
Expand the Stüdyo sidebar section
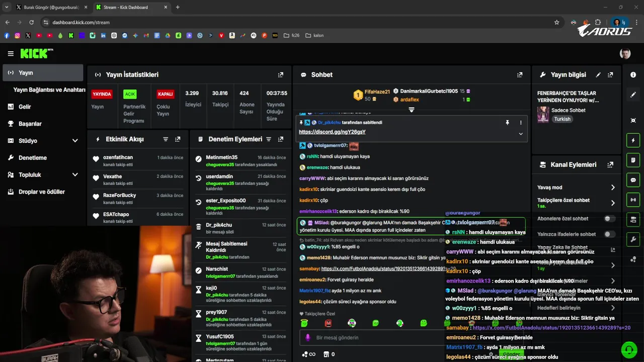tap(75, 141)
